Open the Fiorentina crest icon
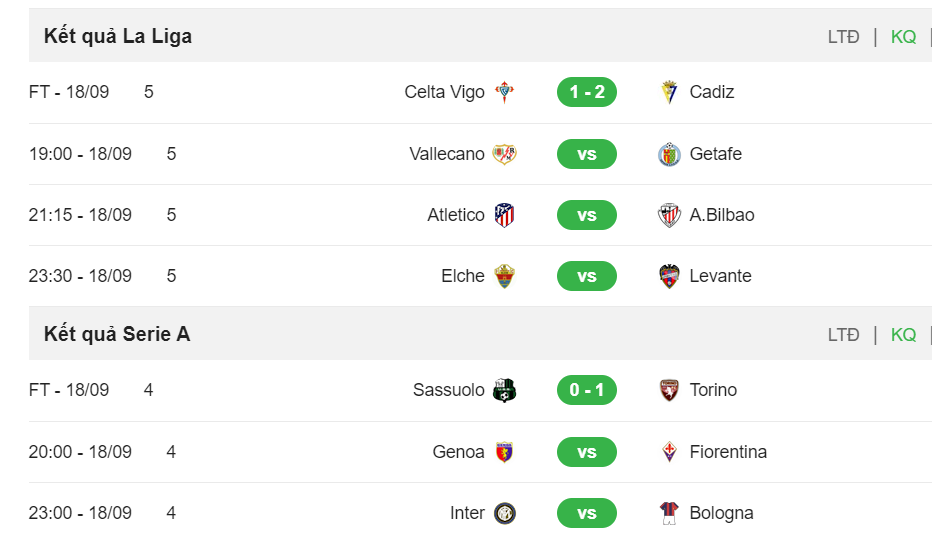932x542 pixels. (x=669, y=452)
